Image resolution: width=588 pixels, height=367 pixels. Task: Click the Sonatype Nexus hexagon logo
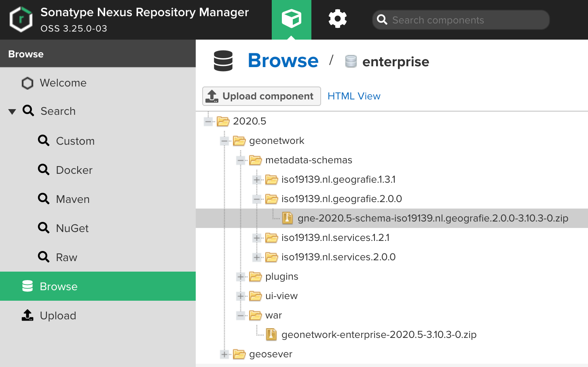click(x=21, y=19)
